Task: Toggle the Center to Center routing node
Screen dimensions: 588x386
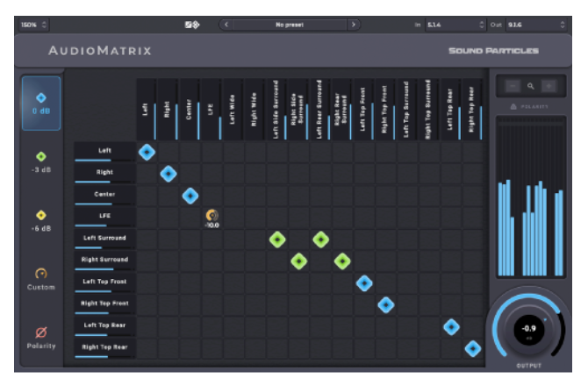Action: (190, 195)
